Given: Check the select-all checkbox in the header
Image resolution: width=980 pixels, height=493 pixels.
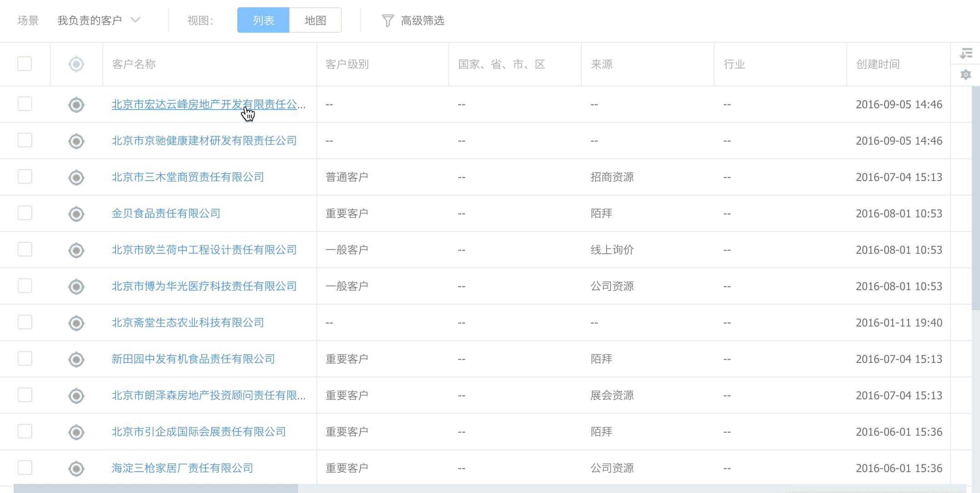Looking at the screenshot, I should click(25, 64).
